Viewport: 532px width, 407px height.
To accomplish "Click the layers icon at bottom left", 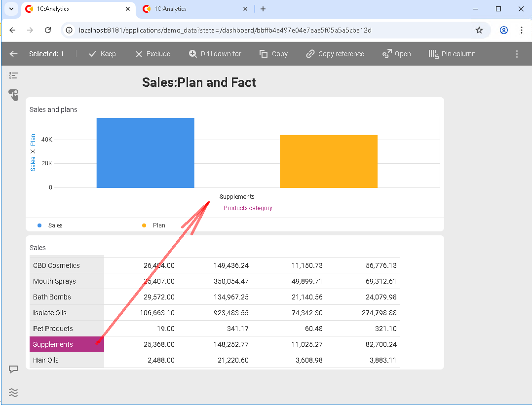I will pos(14,393).
